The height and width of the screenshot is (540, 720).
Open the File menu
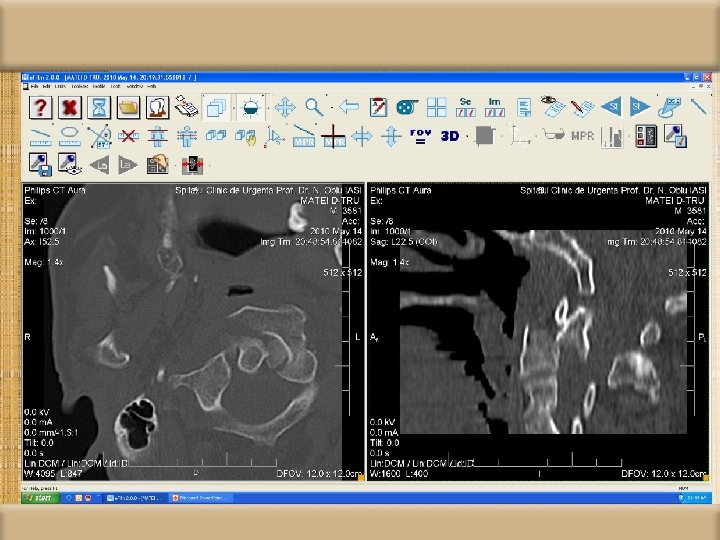[x=34, y=86]
